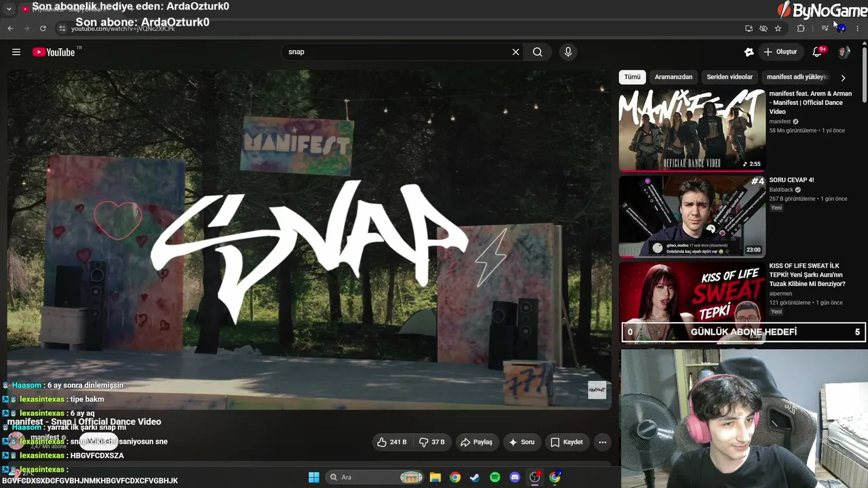Select the Tümü filter chip
Screen dimensions: 868x488
(x=632, y=77)
